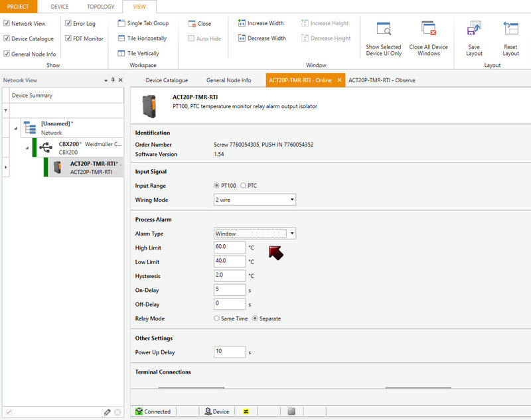Click the pencil edit icon in Network View
This screenshot has width=531, height=420.
pyautogui.click(x=108, y=412)
